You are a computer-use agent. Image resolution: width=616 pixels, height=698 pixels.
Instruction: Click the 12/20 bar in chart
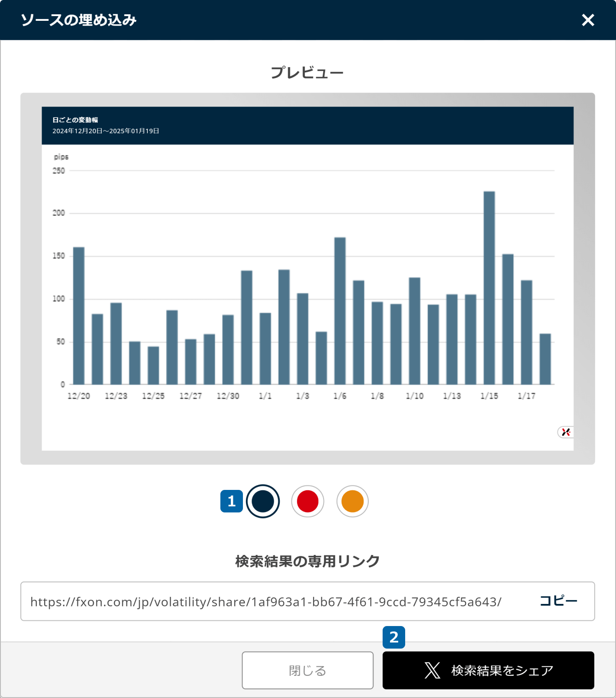pyautogui.click(x=79, y=316)
